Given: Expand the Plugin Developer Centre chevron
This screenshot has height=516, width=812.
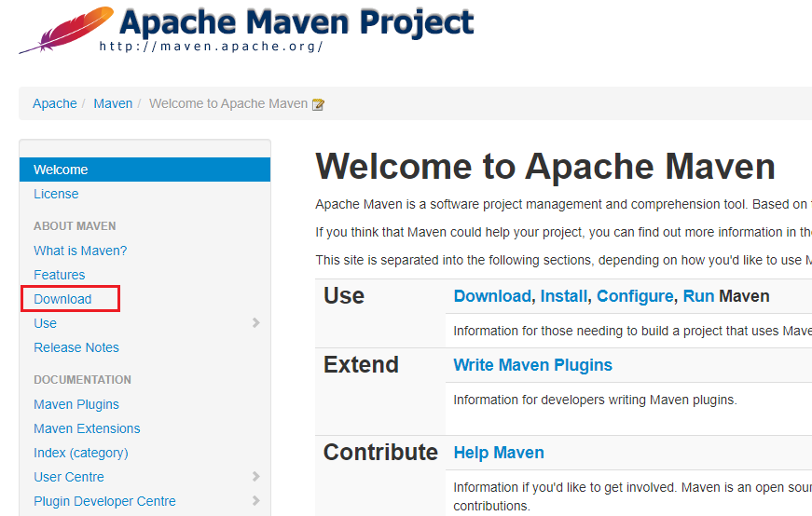Looking at the screenshot, I should (255, 500).
